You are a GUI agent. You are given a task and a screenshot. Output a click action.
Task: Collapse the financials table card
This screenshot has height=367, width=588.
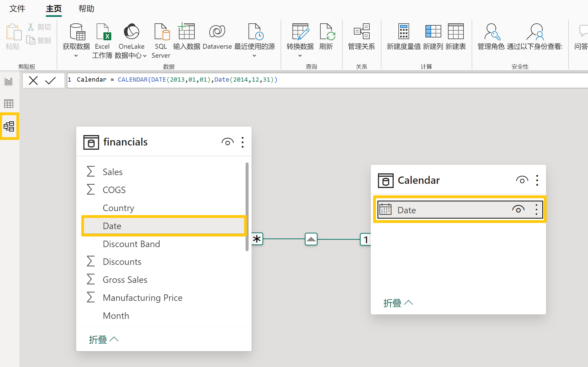pos(103,340)
